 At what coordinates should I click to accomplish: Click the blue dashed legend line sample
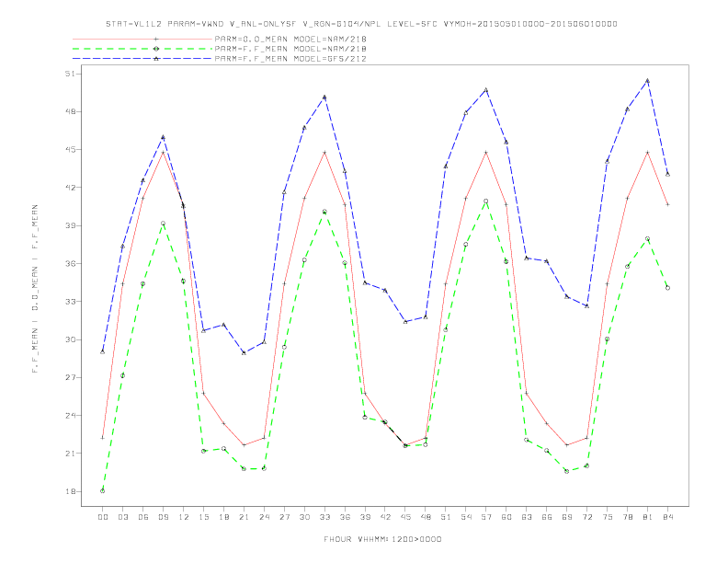tap(142, 59)
